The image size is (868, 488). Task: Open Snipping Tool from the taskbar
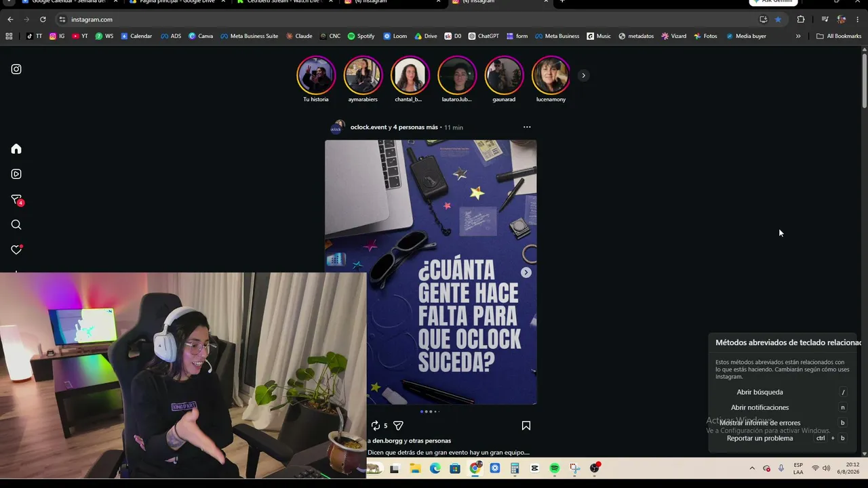tap(574, 468)
